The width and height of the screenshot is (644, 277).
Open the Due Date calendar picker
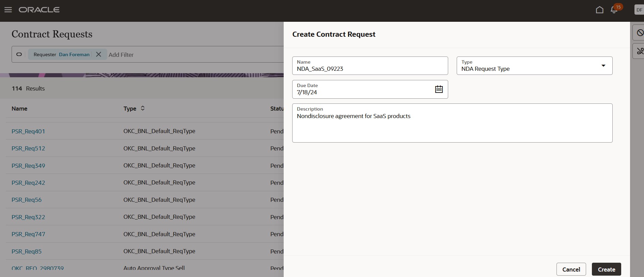tap(439, 89)
